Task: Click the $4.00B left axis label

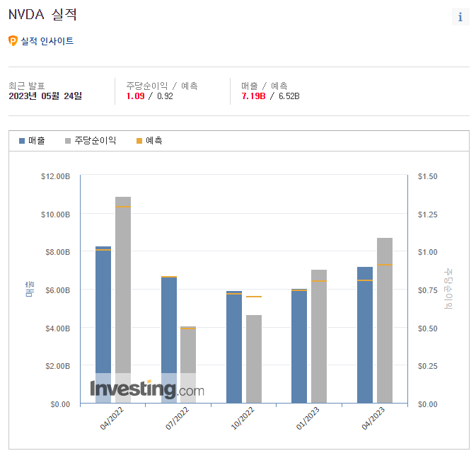Action: pyautogui.click(x=58, y=328)
